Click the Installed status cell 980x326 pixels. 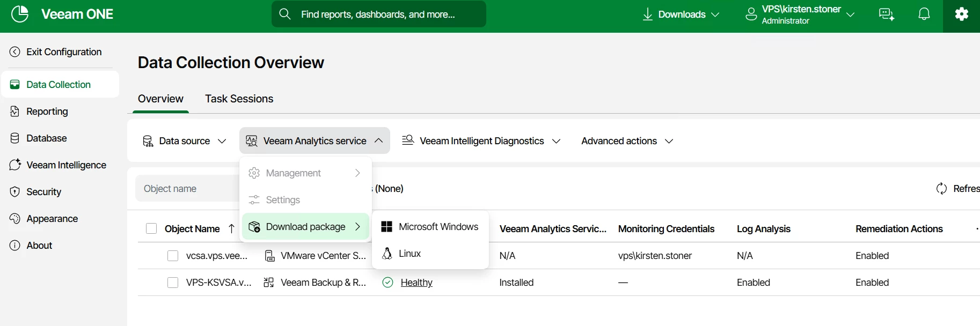click(516, 283)
